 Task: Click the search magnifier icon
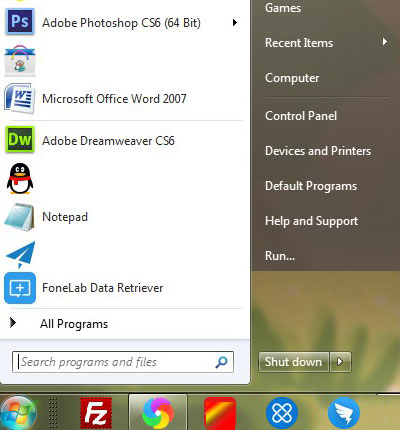click(221, 362)
